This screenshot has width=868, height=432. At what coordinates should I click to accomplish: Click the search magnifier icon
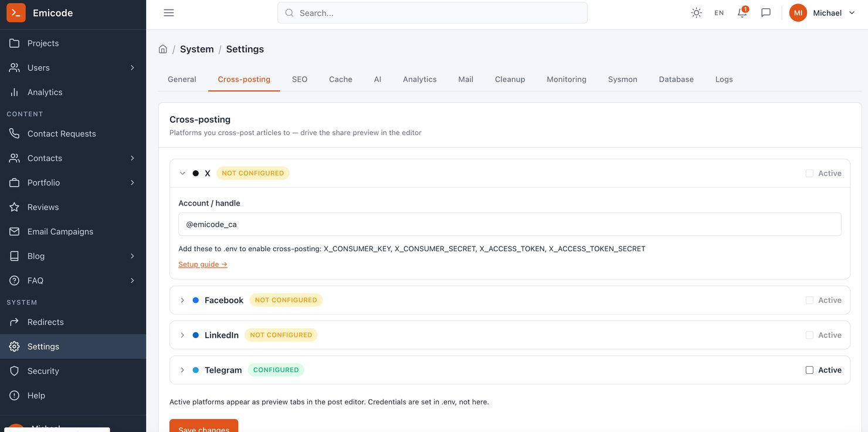(289, 13)
